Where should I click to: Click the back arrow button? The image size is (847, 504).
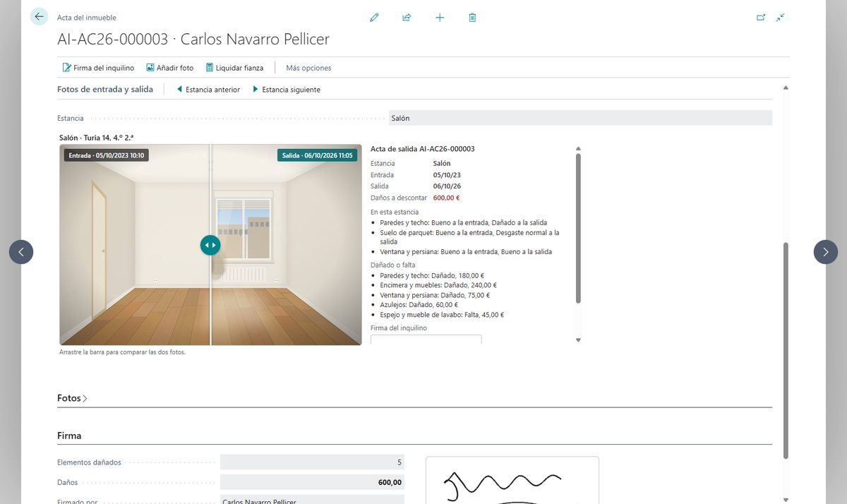(39, 16)
